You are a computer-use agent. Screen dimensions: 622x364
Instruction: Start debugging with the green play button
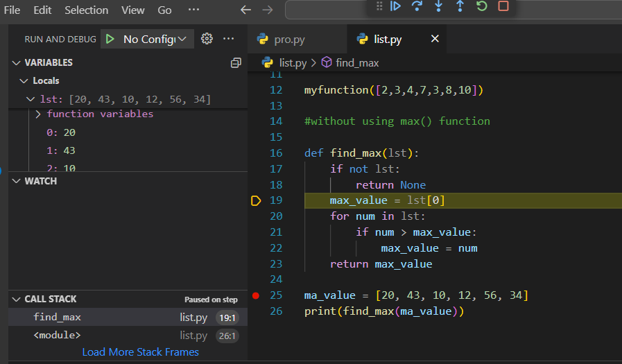coord(110,39)
